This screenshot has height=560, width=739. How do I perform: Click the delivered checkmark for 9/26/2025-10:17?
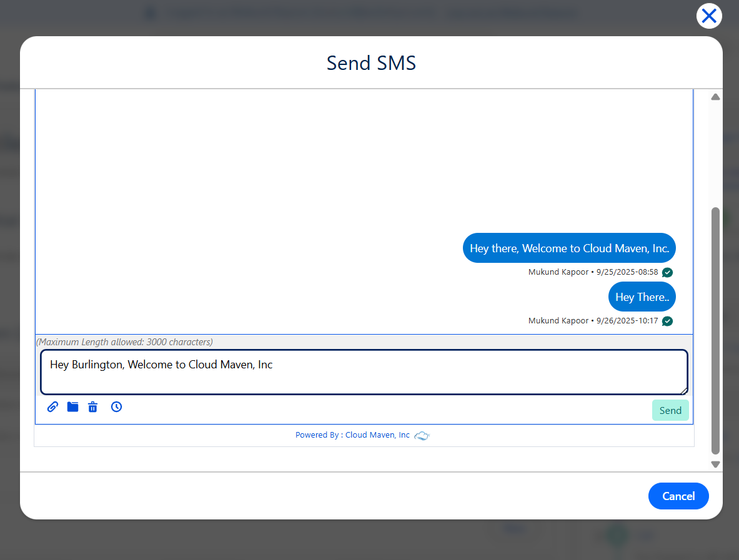click(667, 322)
